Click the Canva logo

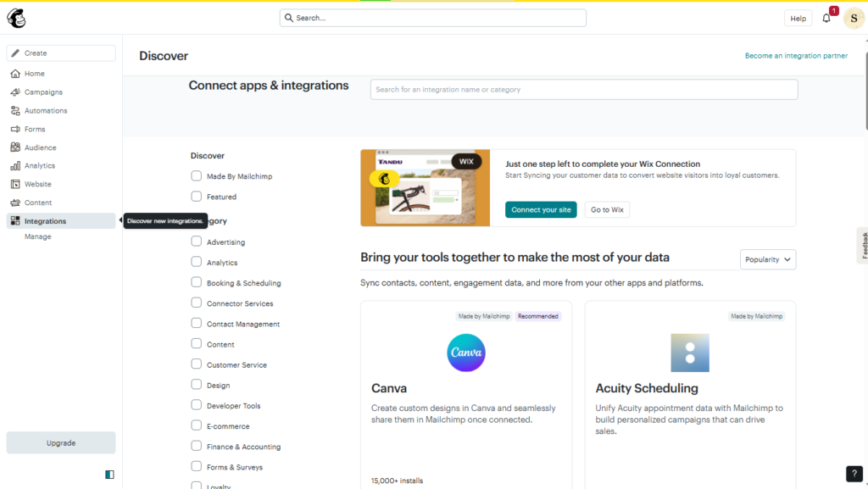(x=466, y=353)
